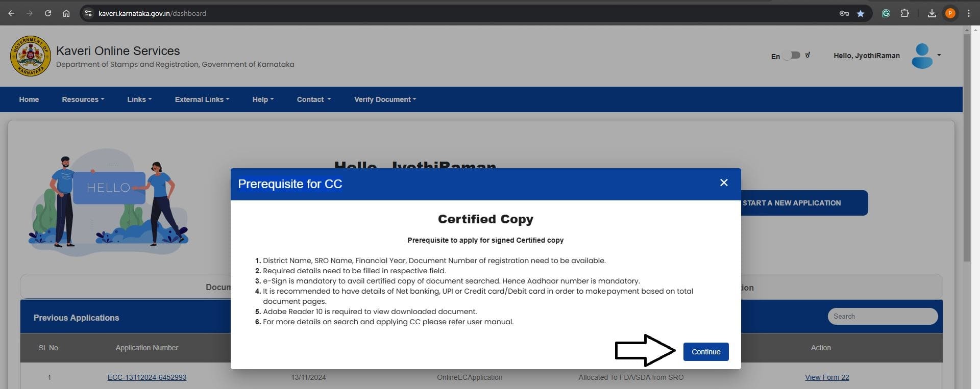This screenshot has height=389, width=980.
Task: Open the View Form 22 link
Action: [x=826, y=377]
